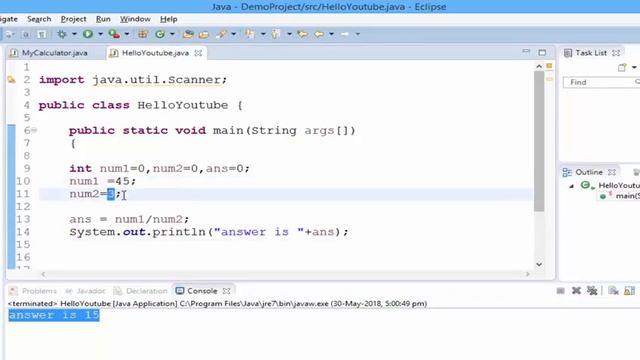Screen dimensions: 640x360
Task: Open the New Java Class dropdown arrow
Action: tap(172, 34)
